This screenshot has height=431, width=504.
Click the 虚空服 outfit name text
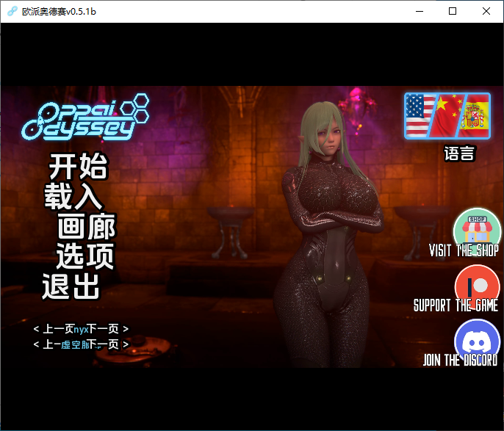tap(76, 344)
